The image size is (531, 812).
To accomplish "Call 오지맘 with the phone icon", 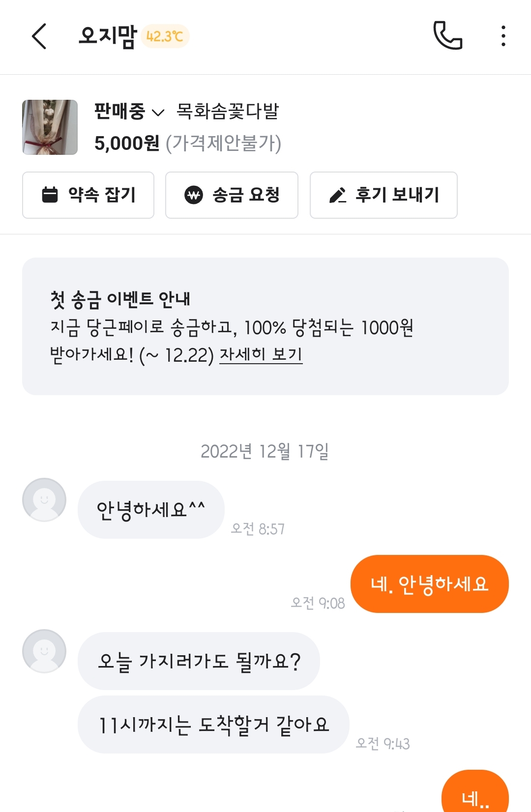I will pos(447,36).
